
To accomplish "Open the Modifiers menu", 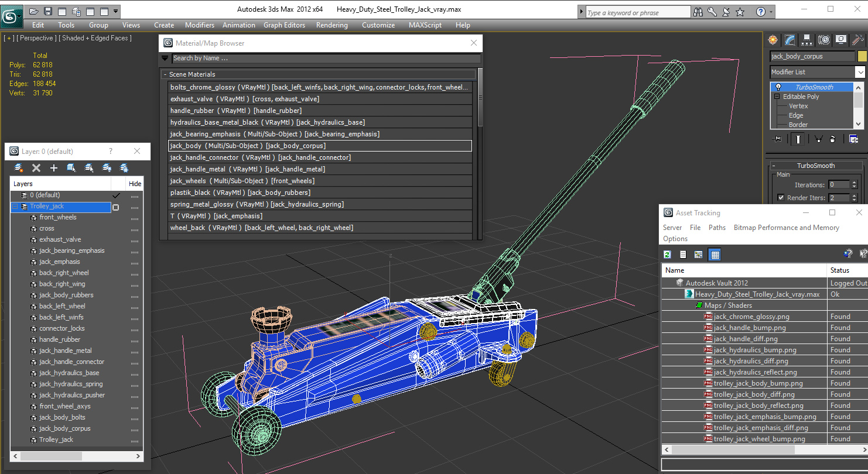I will tap(200, 25).
